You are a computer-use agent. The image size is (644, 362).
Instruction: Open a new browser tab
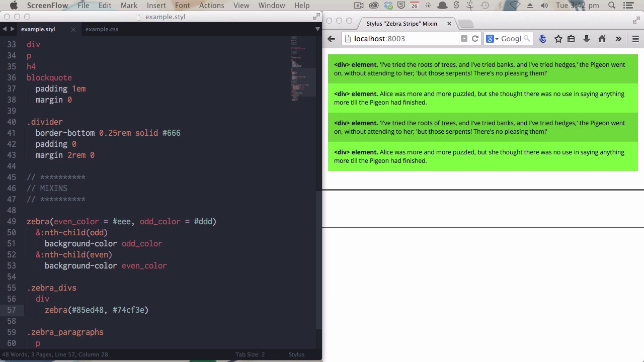click(466, 24)
